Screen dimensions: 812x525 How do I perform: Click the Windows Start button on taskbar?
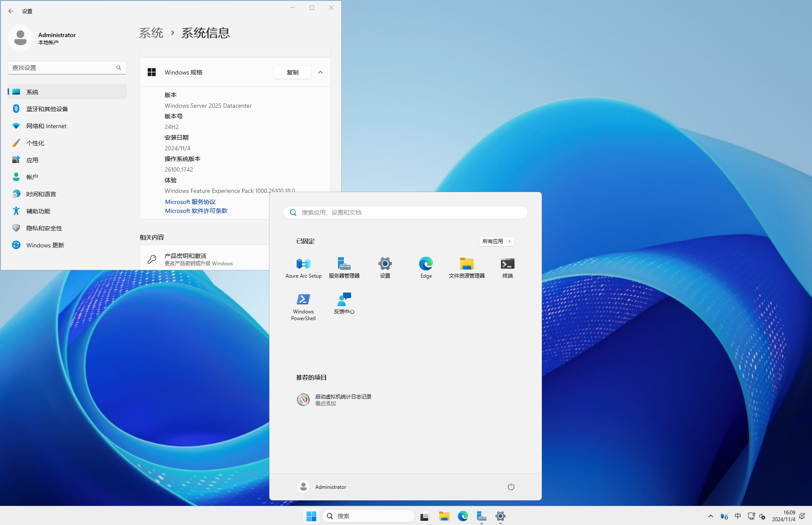[312, 516]
